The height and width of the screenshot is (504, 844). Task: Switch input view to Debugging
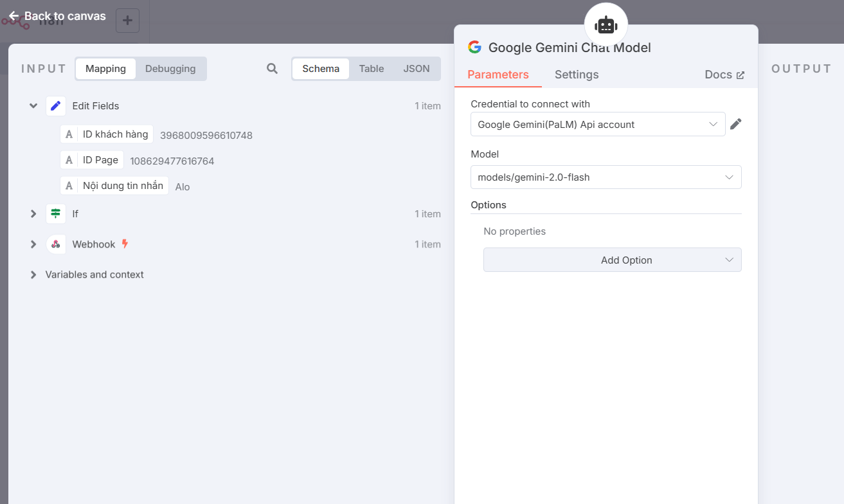(170, 69)
